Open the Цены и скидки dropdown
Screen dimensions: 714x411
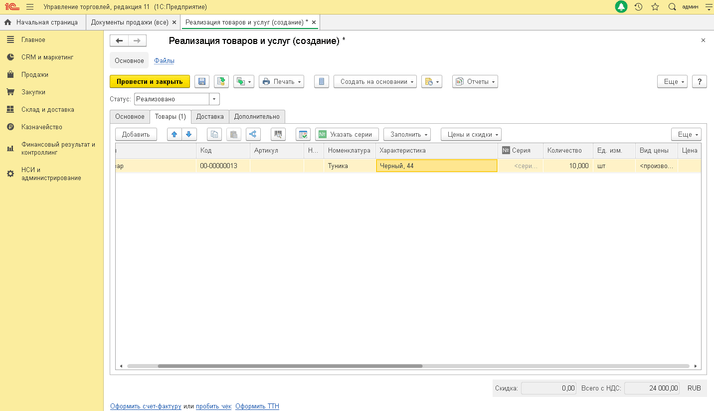click(x=470, y=134)
